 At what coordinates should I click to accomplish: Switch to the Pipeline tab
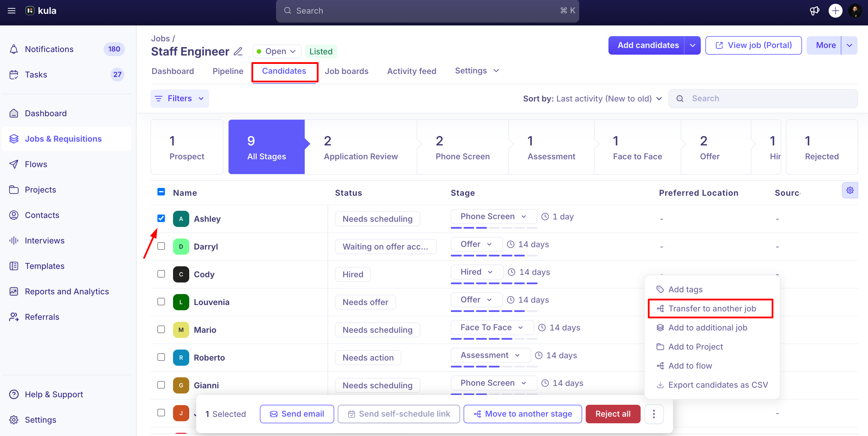pos(228,71)
